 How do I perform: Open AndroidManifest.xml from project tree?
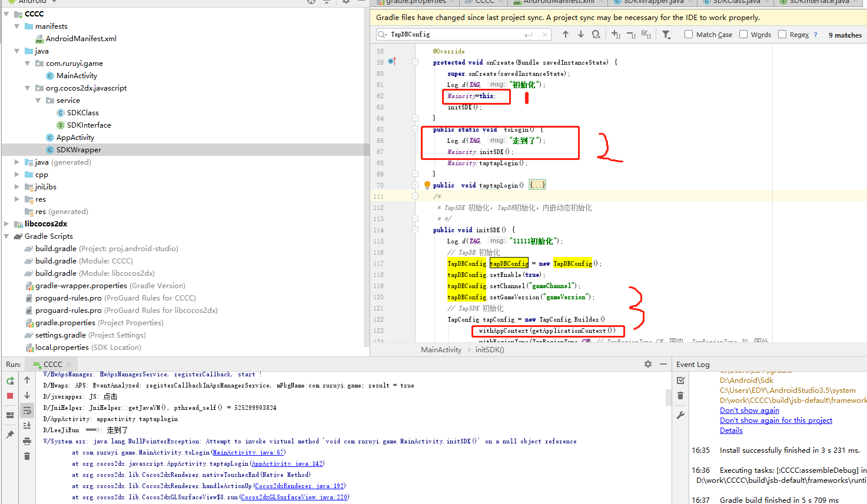[x=81, y=38]
